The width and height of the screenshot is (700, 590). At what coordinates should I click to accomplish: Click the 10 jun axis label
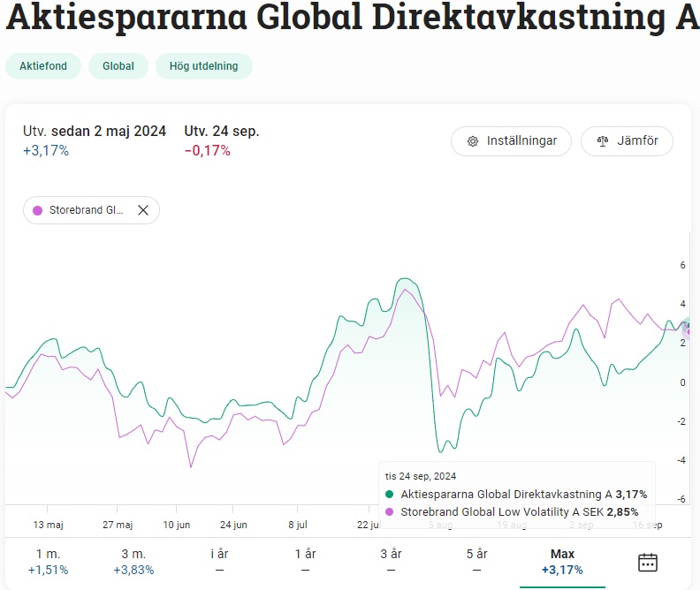177,525
